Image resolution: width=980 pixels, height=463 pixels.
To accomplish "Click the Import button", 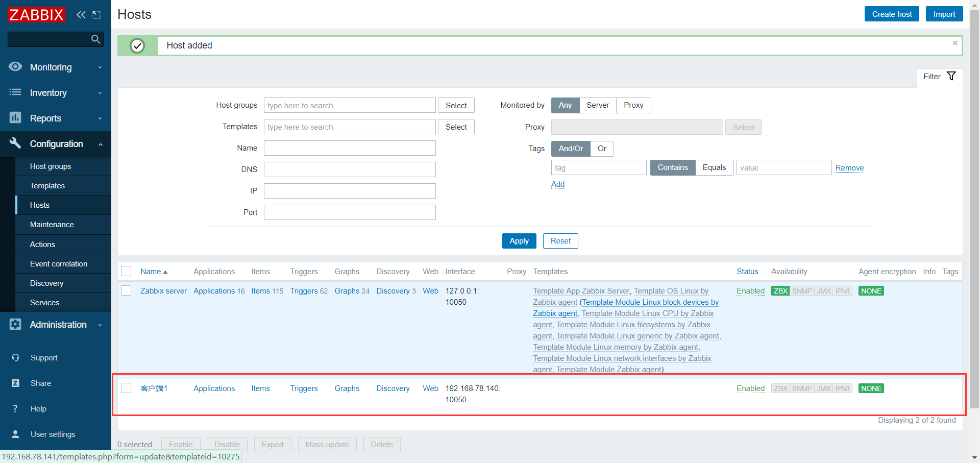I will coord(944,14).
